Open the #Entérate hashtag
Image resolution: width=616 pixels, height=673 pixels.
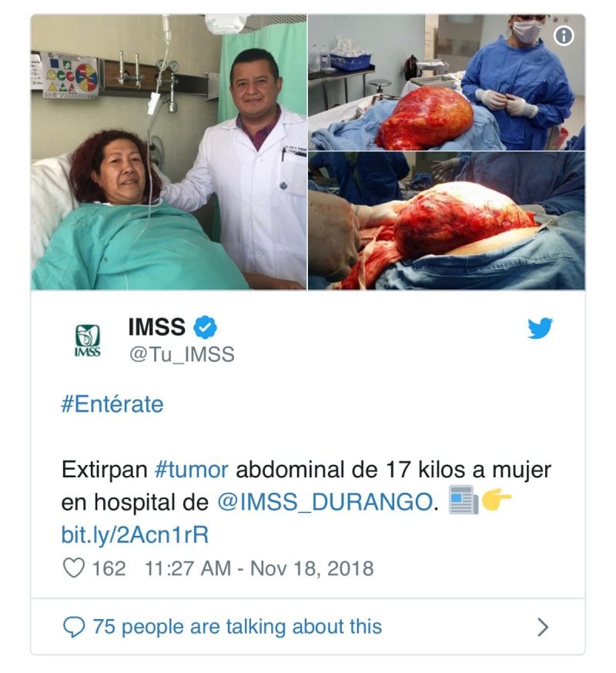(x=112, y=404)
